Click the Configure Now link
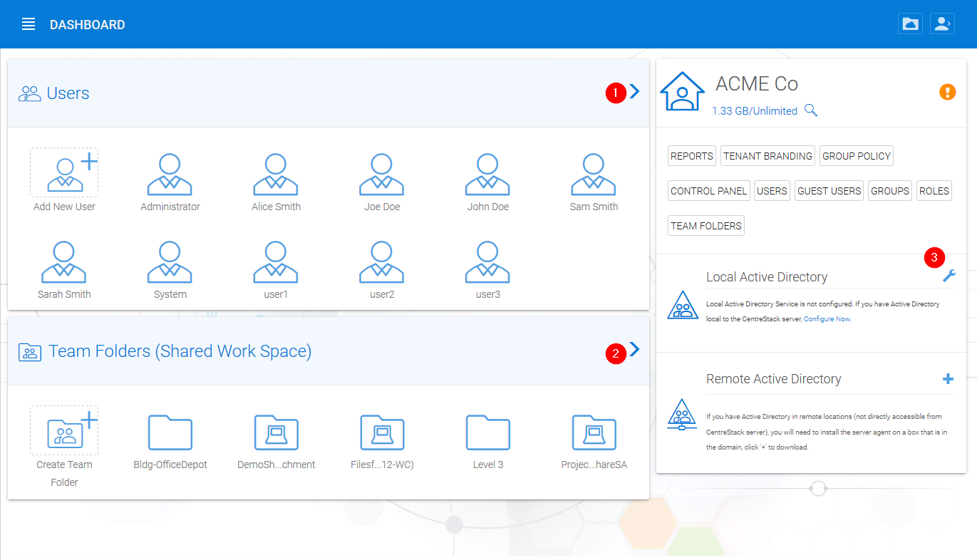 pyautogui.click(x=827, y=318)
